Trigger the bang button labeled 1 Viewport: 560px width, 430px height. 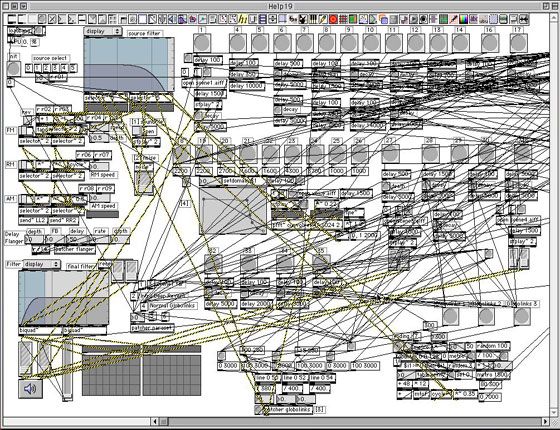[x=202, y=43]
